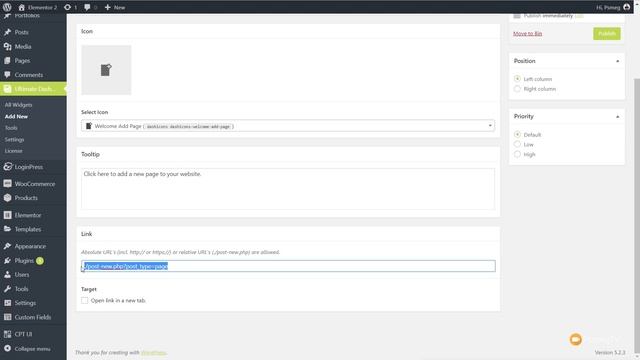The image size is (640, 360).
Task: Click the Comments icon in sidebar
Action: tap(7, 75)
